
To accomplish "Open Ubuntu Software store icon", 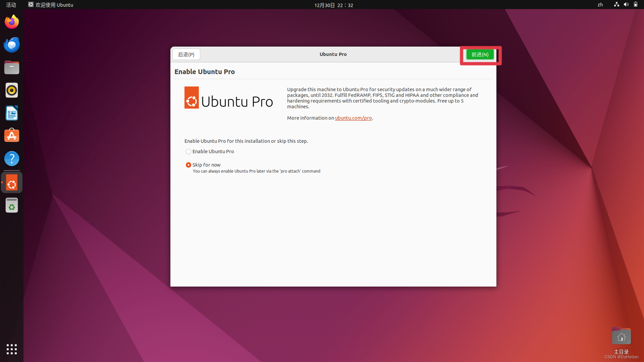I will click(12, 136).
